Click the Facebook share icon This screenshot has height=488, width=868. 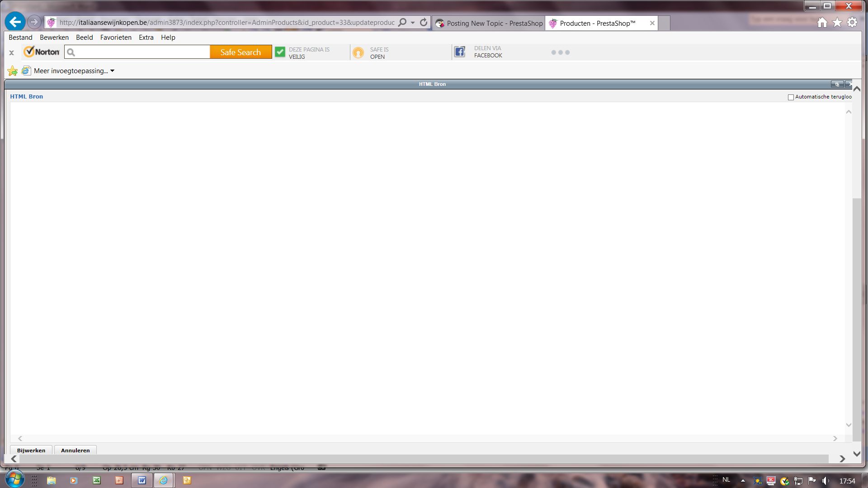(459, 52)
